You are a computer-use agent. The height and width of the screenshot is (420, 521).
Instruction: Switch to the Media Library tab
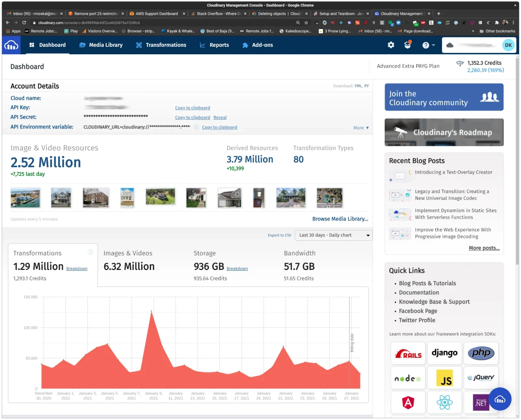(101, 45)
